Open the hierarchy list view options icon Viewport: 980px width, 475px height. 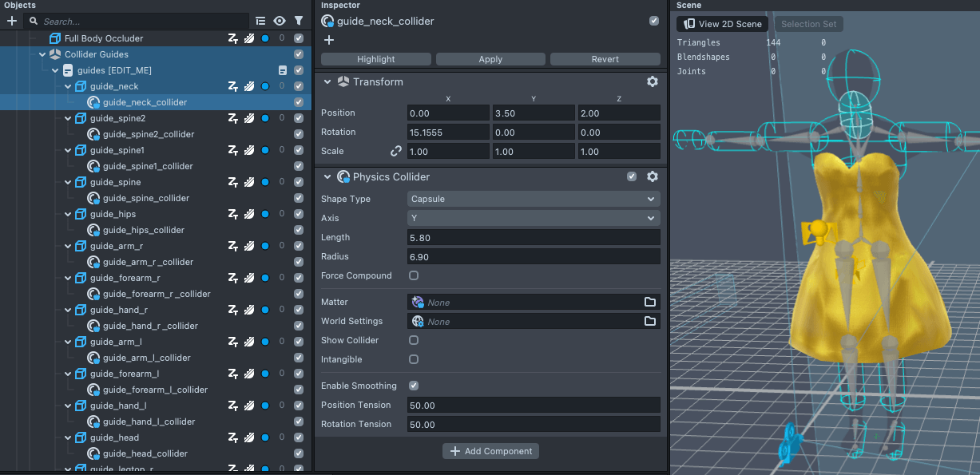(x=260, y=22)
